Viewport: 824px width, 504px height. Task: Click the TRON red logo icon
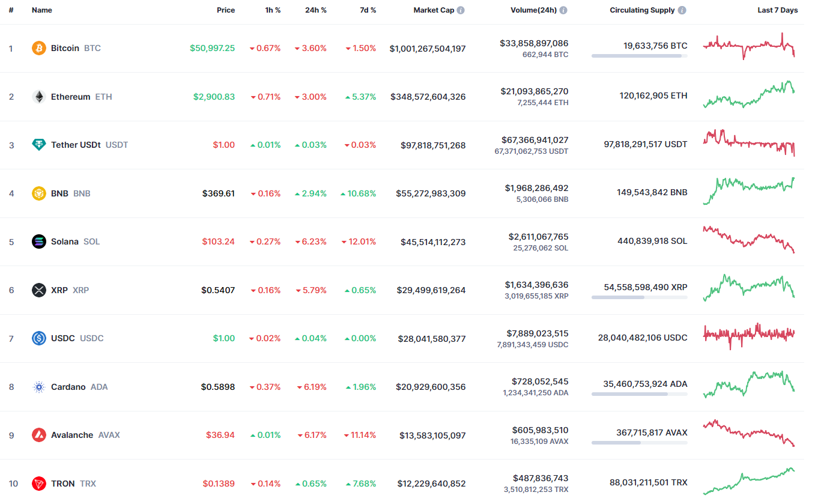[x=39, y=484]
